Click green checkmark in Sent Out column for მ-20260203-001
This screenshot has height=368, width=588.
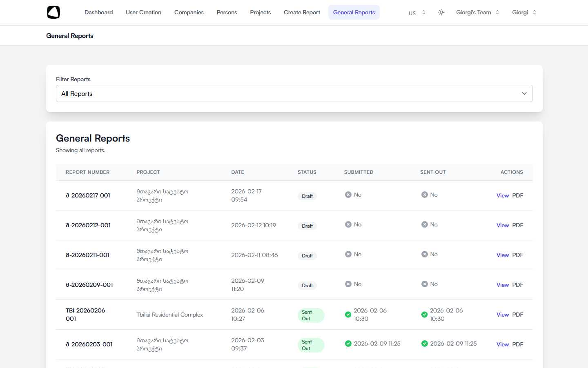tap(424, 344)
